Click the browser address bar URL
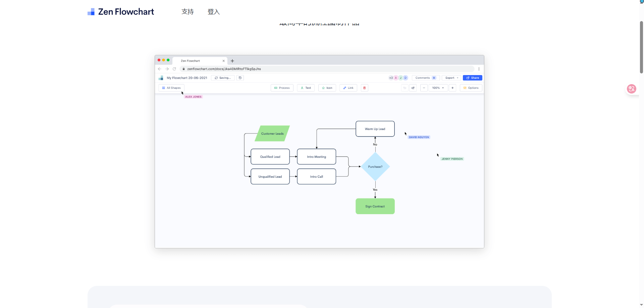 pyautogui.click(x=224, y=69)
